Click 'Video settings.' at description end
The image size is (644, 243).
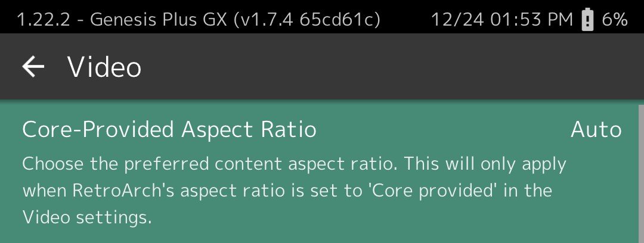click(x=87, y=218)
